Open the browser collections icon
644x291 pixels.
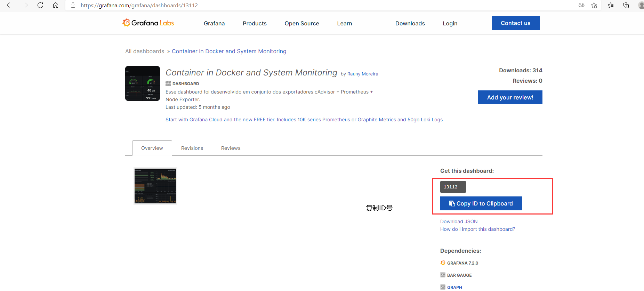[626, 5]
